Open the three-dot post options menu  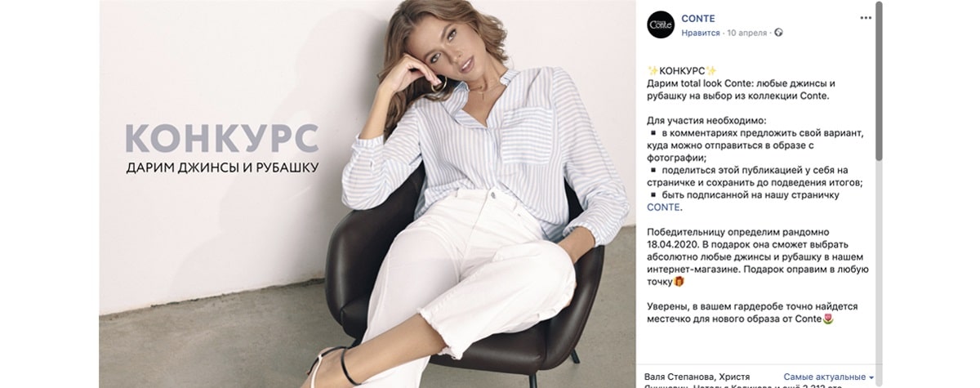(x=866, y=18)
